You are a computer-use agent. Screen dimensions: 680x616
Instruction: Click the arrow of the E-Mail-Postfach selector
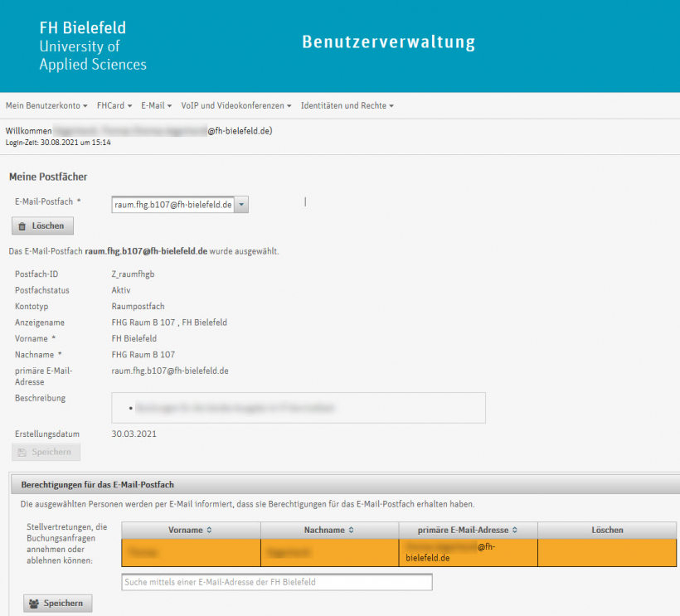(x=241, y=204)
